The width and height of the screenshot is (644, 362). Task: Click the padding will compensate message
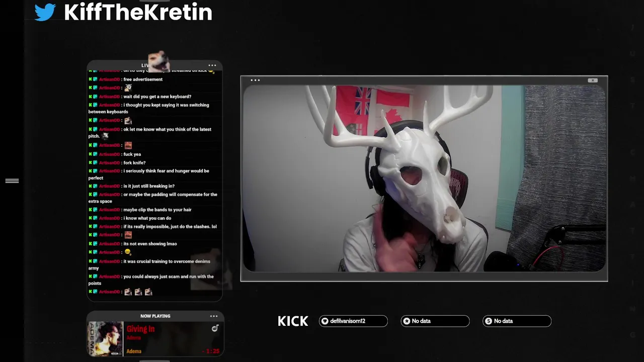pos(152,198)
